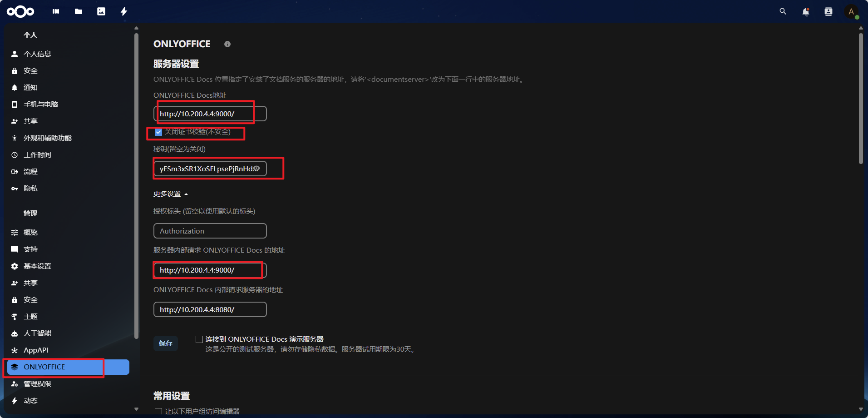
Task: Open 基本设置 section
Action: pyautogui.click(x=68, y=266)
